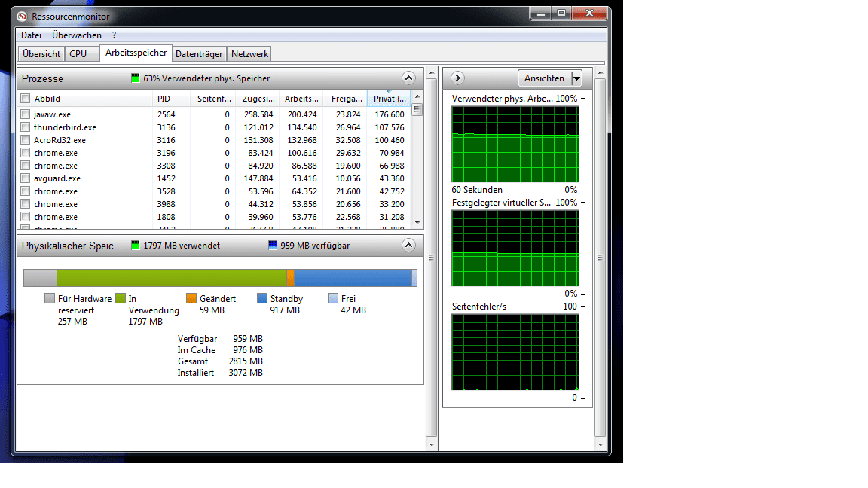Click the Gesamt 2815 MB value
Viewport: 868px width, 488px height.
tap(246, 361)
